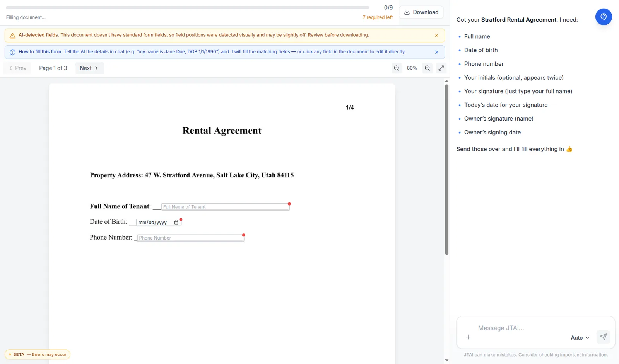Viewport: 619px width, 364px height.
Task: Click the Owner's signature (name) item
Action: 499,119
